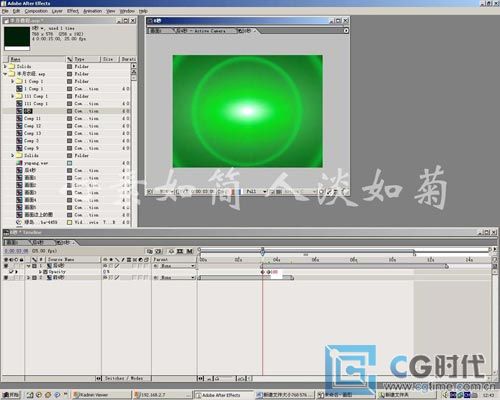Toggle video visibility for layer 2

tap(6, 277)
